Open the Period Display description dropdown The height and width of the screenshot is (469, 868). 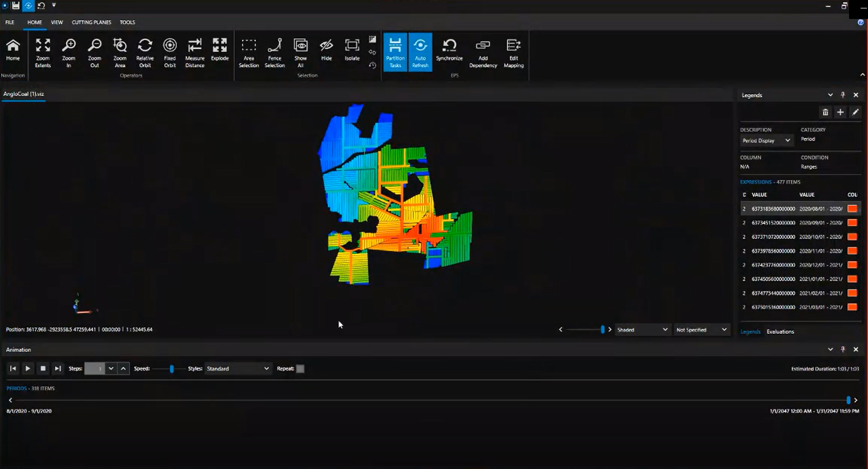pos(766,141)
